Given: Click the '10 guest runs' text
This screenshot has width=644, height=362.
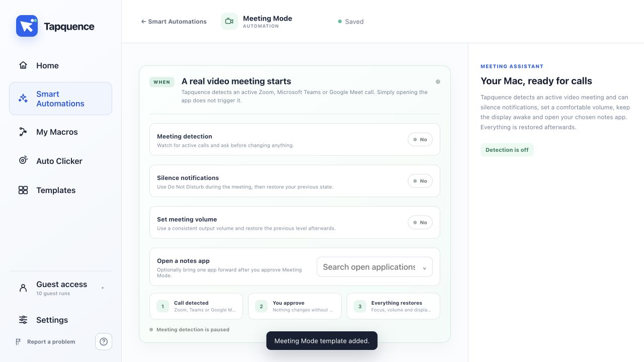Looking at the screenshot, I should click(53, 294).
